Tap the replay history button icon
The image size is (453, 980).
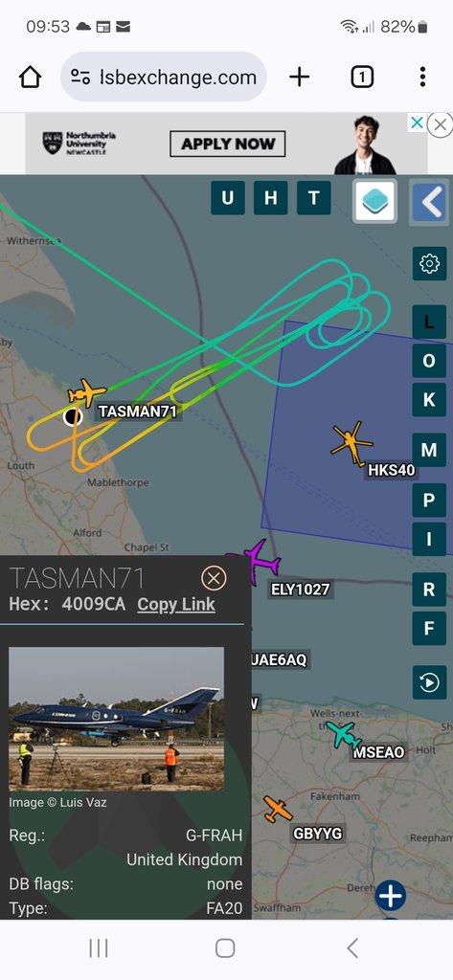click(x=429, y=681)
